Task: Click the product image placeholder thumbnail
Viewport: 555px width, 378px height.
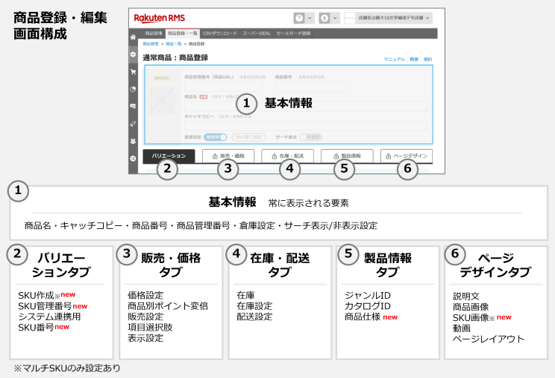Action: (x=161, y=101)
